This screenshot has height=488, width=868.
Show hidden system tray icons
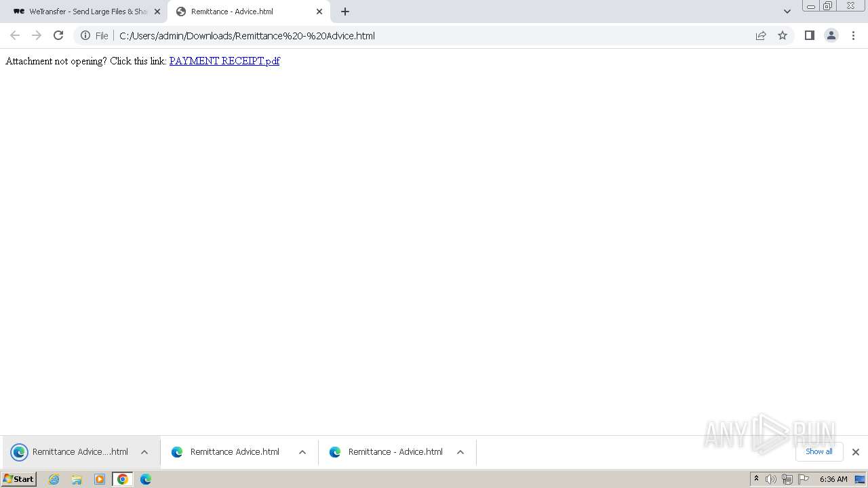click(757, 479)
